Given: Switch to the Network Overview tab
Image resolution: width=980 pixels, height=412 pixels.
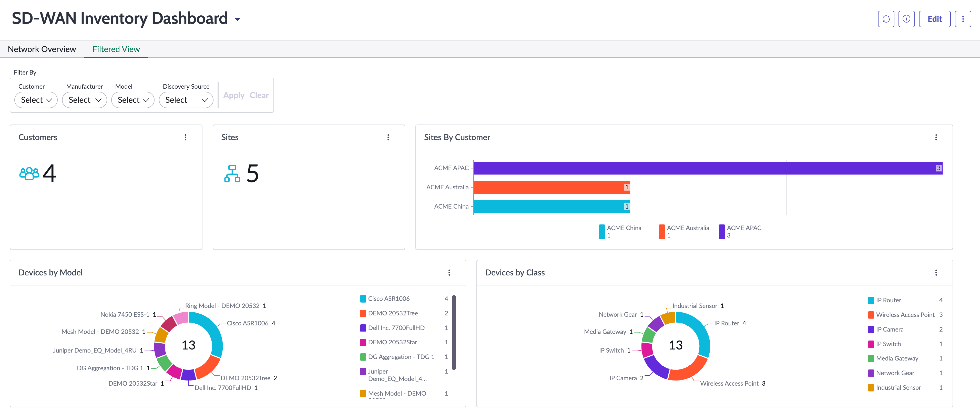Looking at the screenshot, I should coord(42,49).
